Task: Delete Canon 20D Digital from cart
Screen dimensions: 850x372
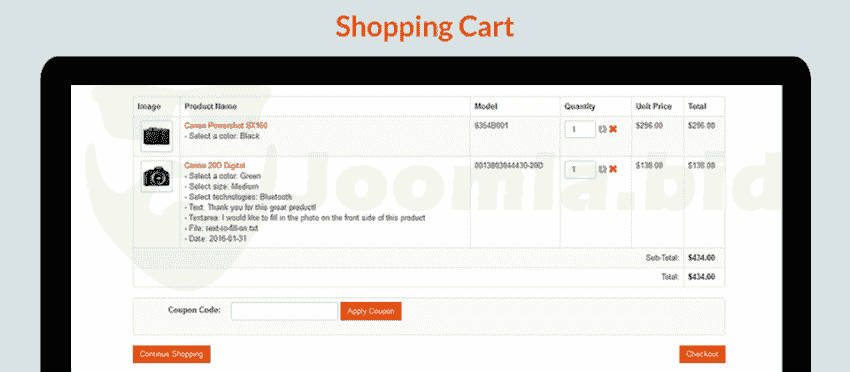Action: [x=613, y=169]
